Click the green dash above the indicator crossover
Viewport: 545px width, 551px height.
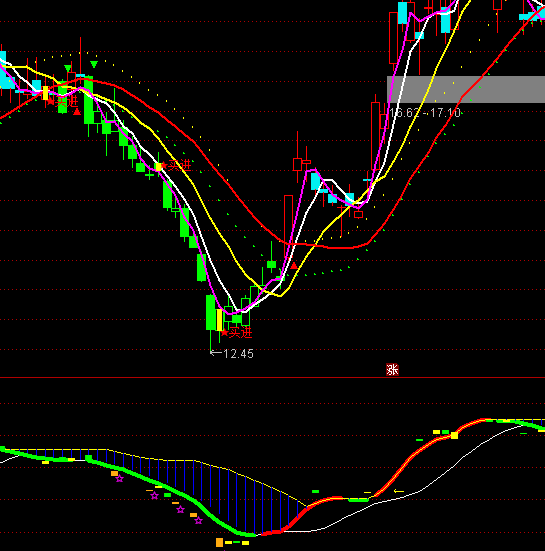[x=315, y=491]
